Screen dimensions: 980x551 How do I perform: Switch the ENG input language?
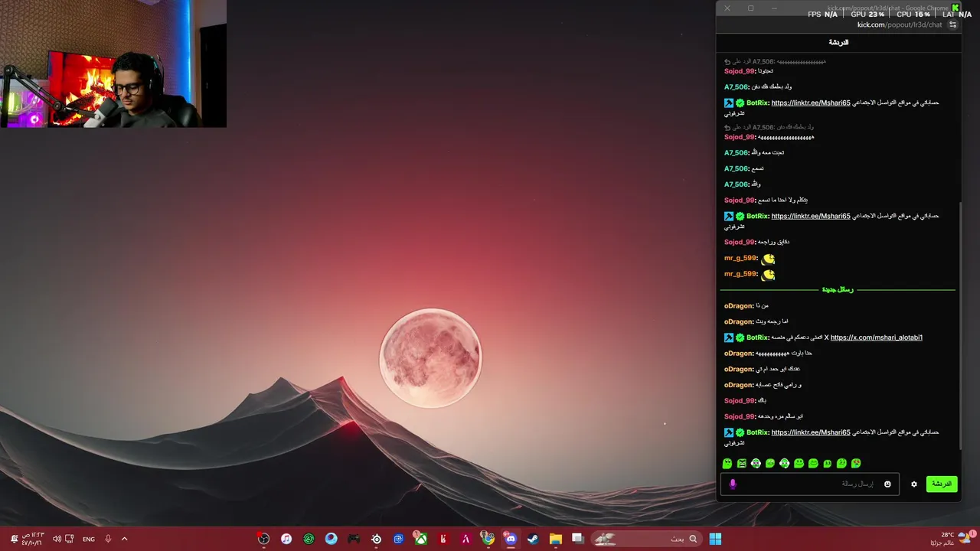click(89, 539)
